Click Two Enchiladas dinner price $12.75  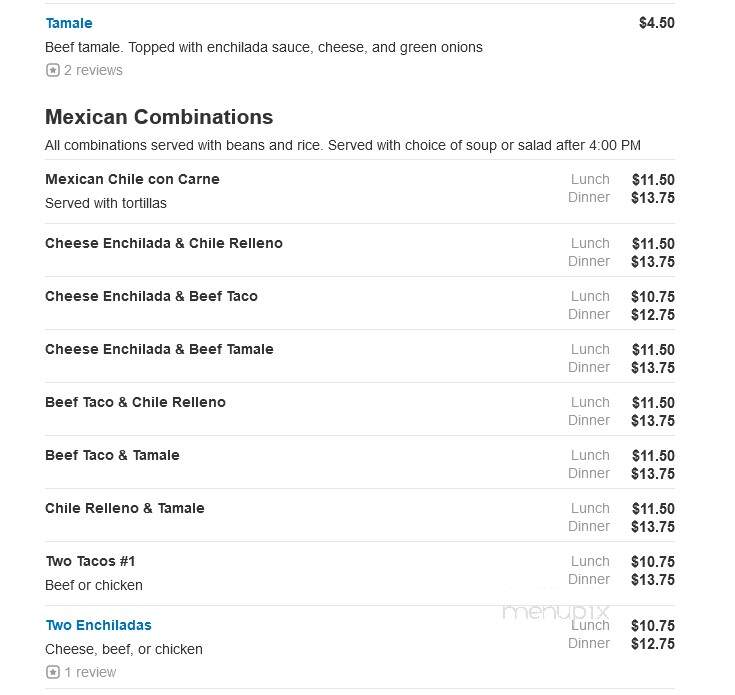[x=653, y=644]
